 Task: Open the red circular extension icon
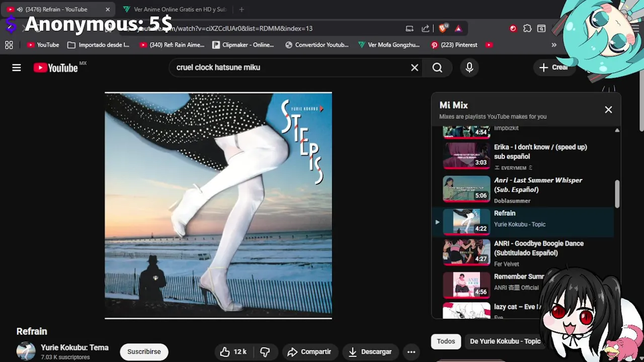click(513, 29)
